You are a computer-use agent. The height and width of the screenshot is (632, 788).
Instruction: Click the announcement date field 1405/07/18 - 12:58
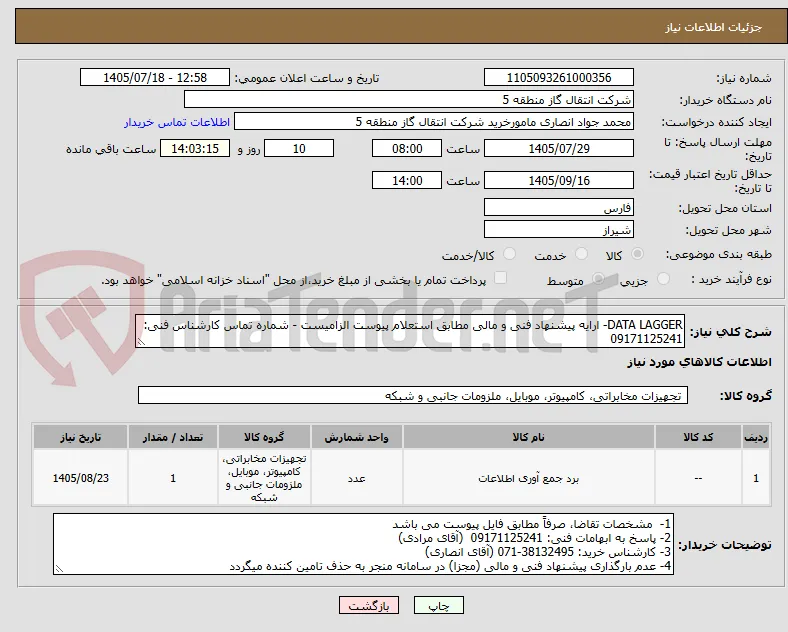tap(155, 77)
